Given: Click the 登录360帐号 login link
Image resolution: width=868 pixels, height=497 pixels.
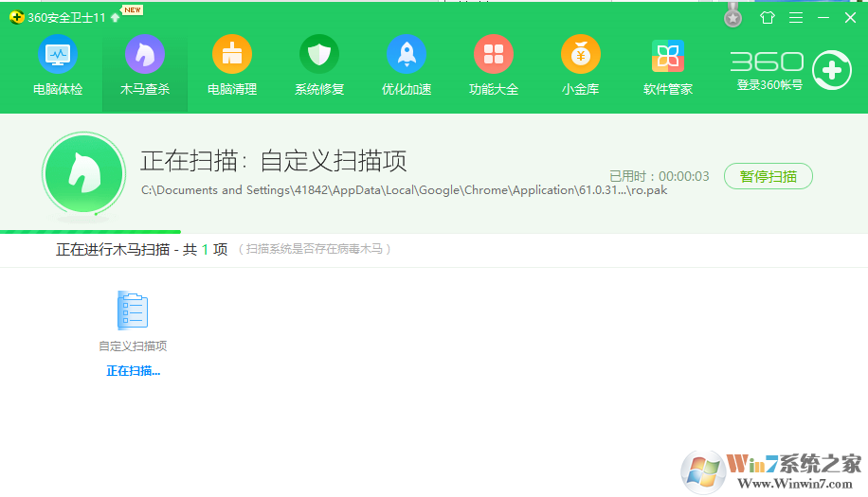Looking at the screenshot, I should 769,85.
